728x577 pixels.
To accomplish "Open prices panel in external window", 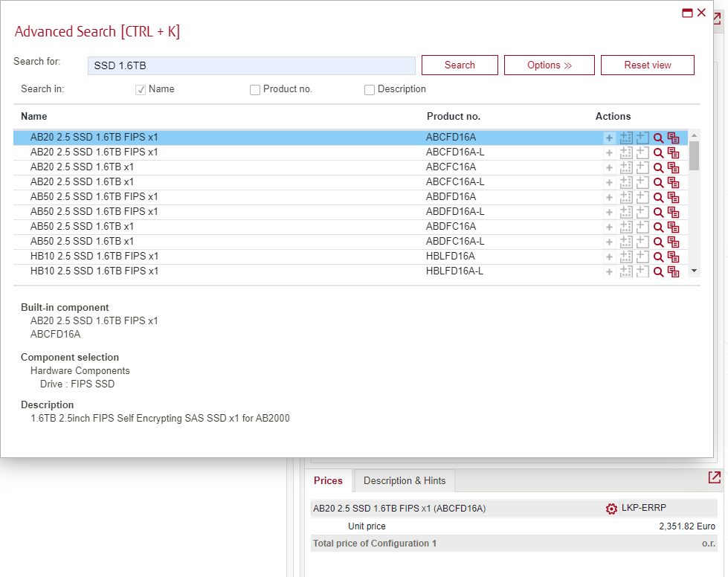I will pos(715,477).
